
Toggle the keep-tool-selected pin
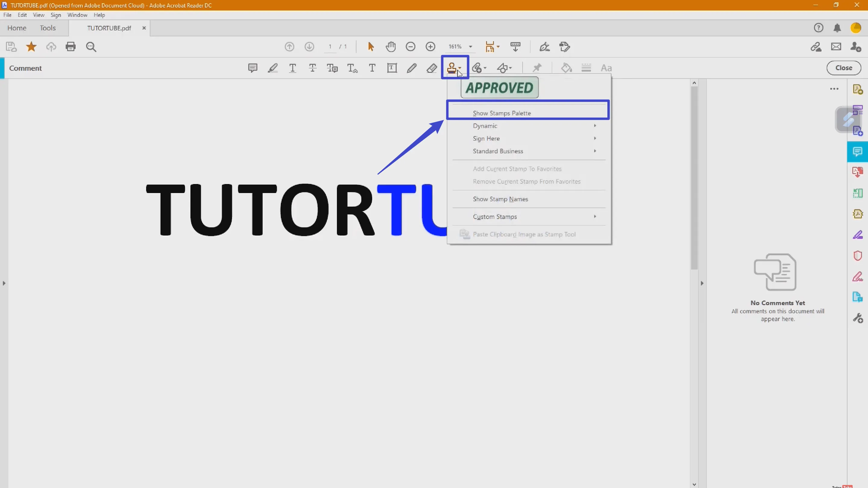click(x=537, y=68)
